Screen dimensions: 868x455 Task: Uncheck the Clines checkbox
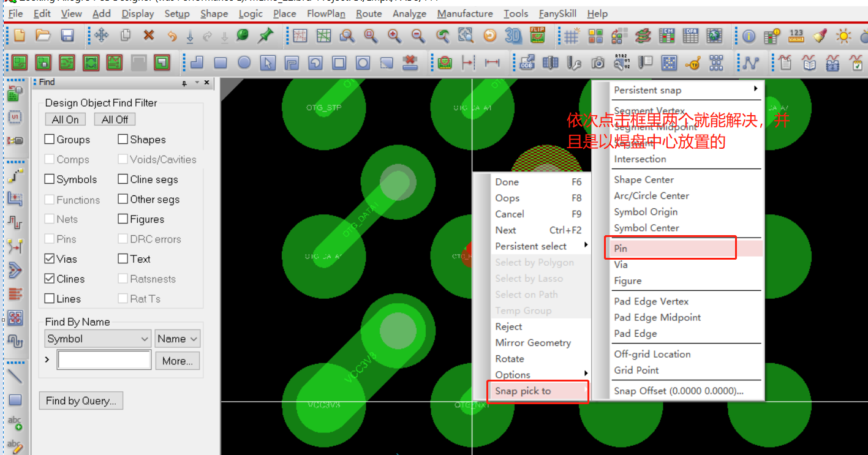[x=50, y=279]
